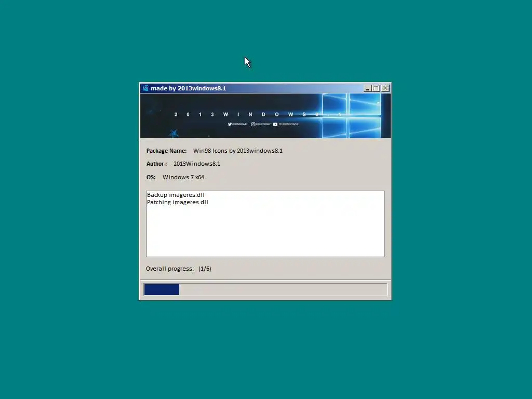Maximize the installer window
Screen dimensions: 532x399
coord(376,88)
